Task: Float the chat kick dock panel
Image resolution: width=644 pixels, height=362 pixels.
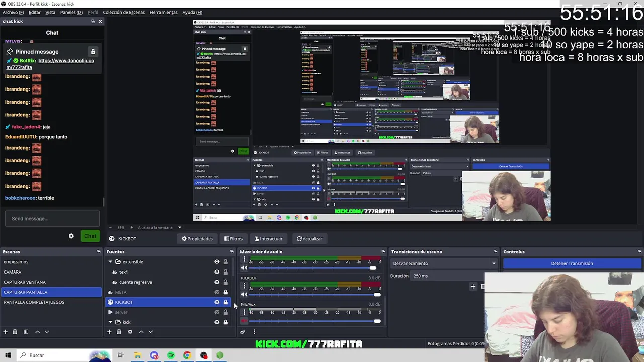Action: (x=93, y=21)
